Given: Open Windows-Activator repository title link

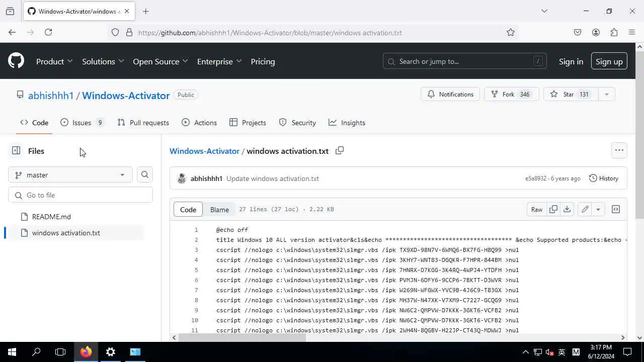Looking at the screenshot, I should pos(126,95).
